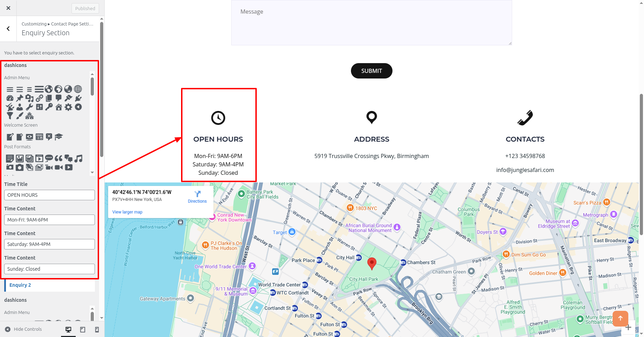Screen dimensions: 644x337
Task: Select the play button video dashicon
Action: click(69, 167)
